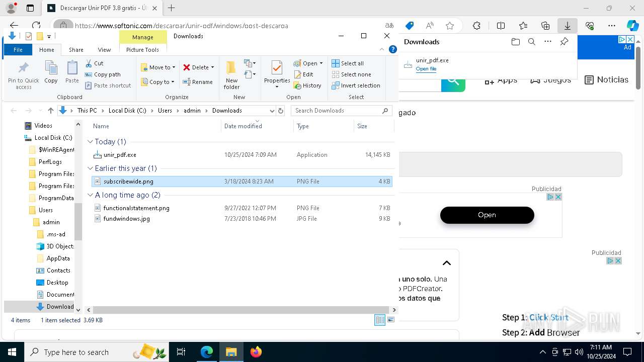Select PerfLogs folder in navigation tree
644x362 pixels.
click(x=50, y=162)
